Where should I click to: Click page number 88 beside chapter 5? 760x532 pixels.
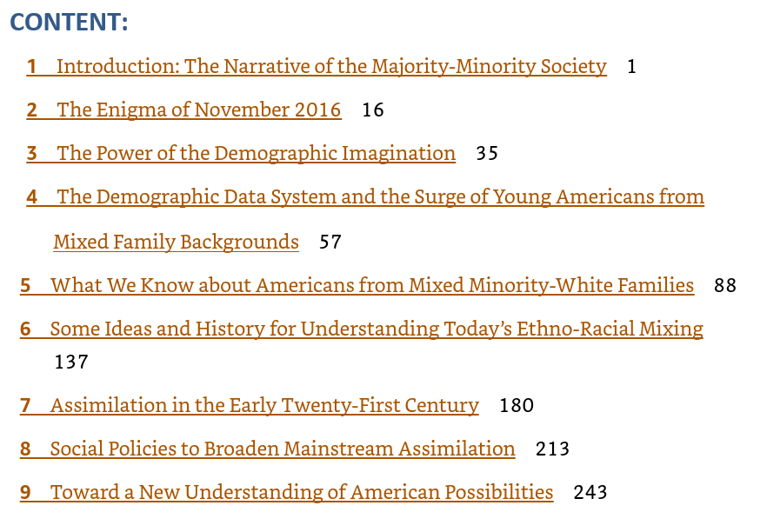[725, 285]
